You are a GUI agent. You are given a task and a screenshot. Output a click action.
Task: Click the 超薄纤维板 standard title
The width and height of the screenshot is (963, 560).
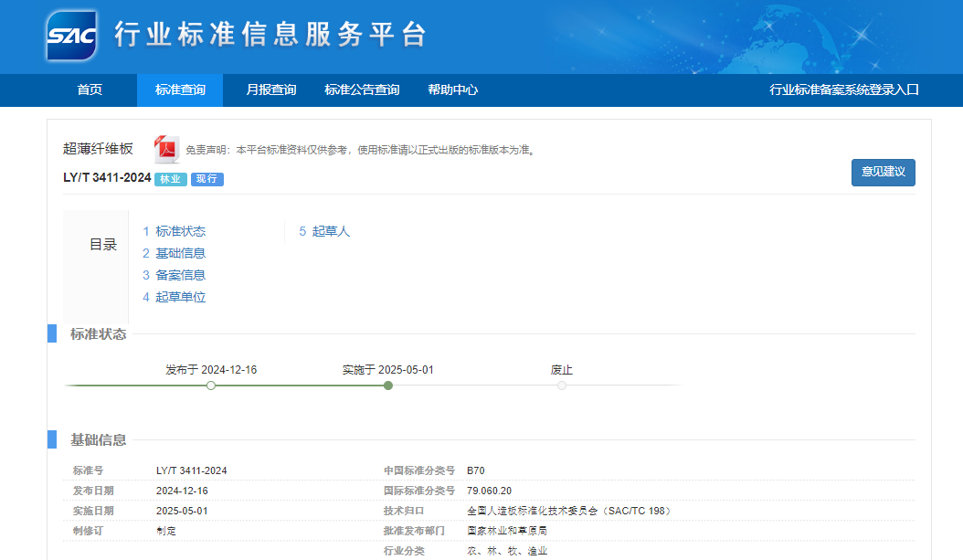click(x=98, y=149)
